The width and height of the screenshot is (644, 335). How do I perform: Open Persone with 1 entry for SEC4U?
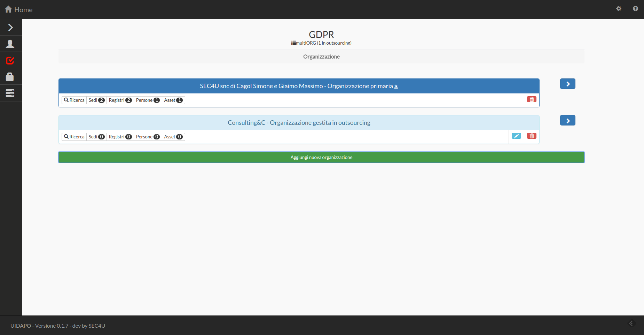[x=148, y=100]
